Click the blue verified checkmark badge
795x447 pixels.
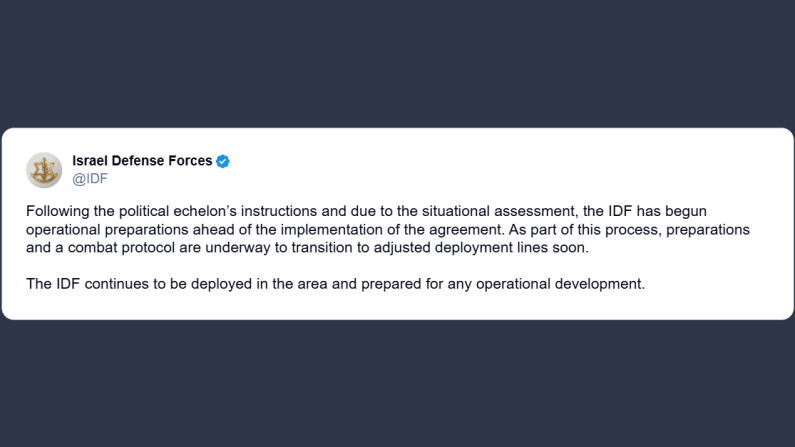(223, 161)
